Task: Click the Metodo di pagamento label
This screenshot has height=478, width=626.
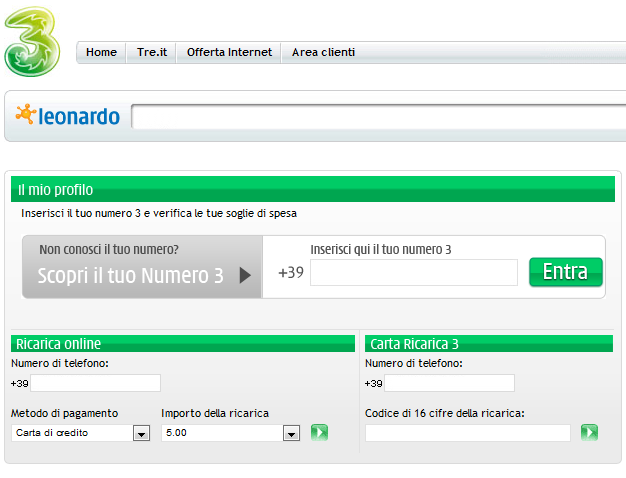Action: point(65,413)
